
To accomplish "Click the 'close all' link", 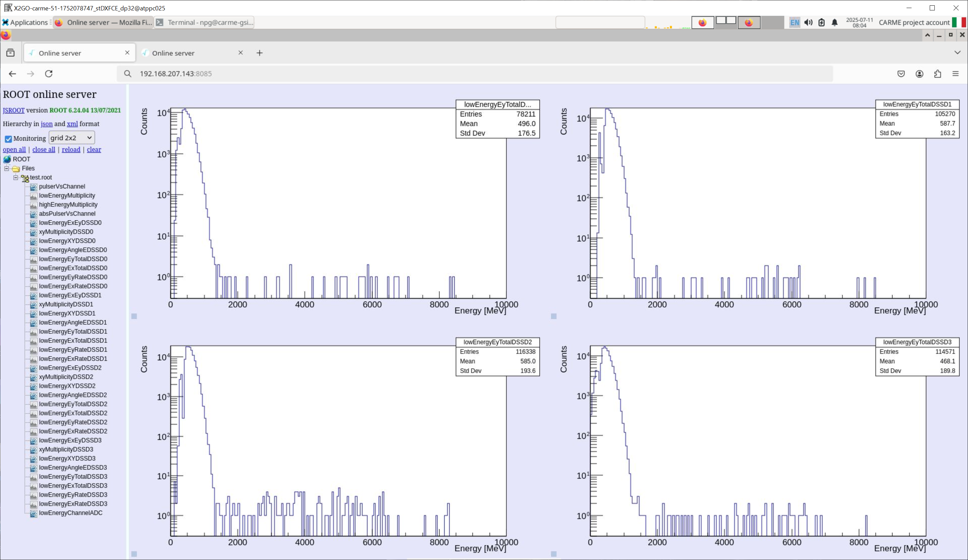I will 43,150.
